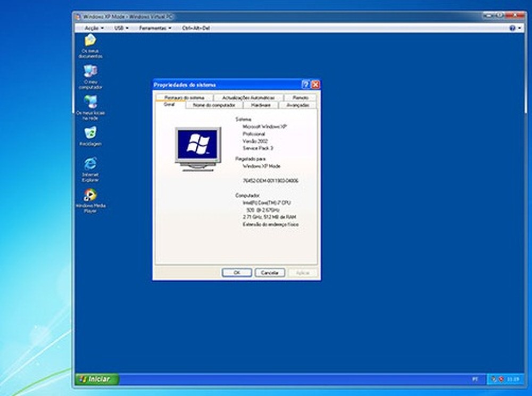532x396 pixels.
Task: Confirm with the OK button
Action: pyautogui.click(x=236, y=272)
